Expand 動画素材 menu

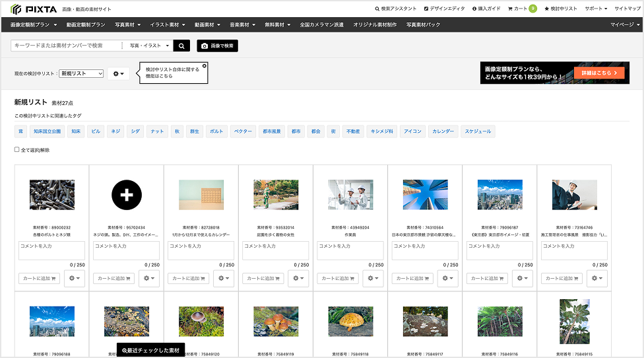coord(207,24)
